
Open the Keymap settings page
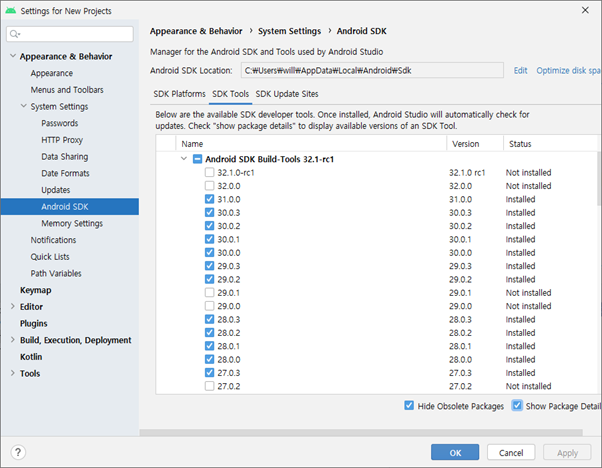tap(35, 290)
